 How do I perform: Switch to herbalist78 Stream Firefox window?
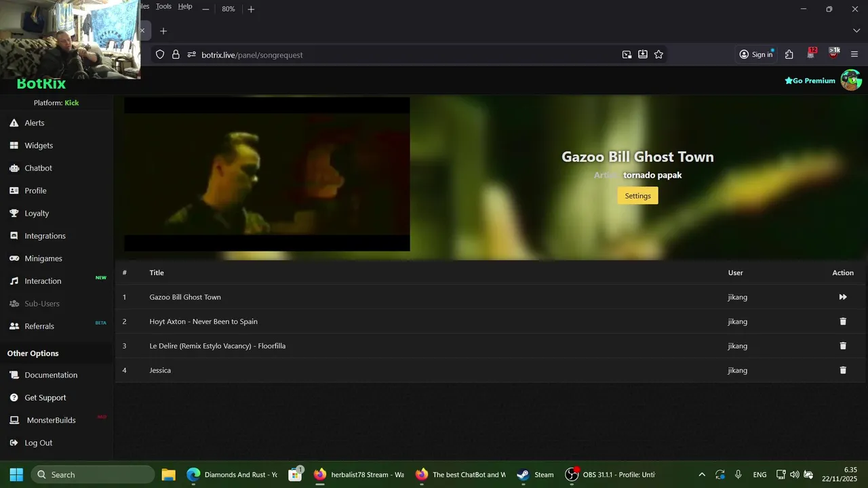pos(359,474)
